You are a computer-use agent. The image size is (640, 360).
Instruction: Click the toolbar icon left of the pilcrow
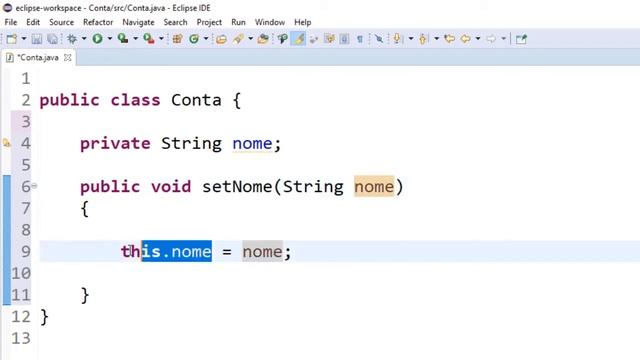[x=344, y=39]
